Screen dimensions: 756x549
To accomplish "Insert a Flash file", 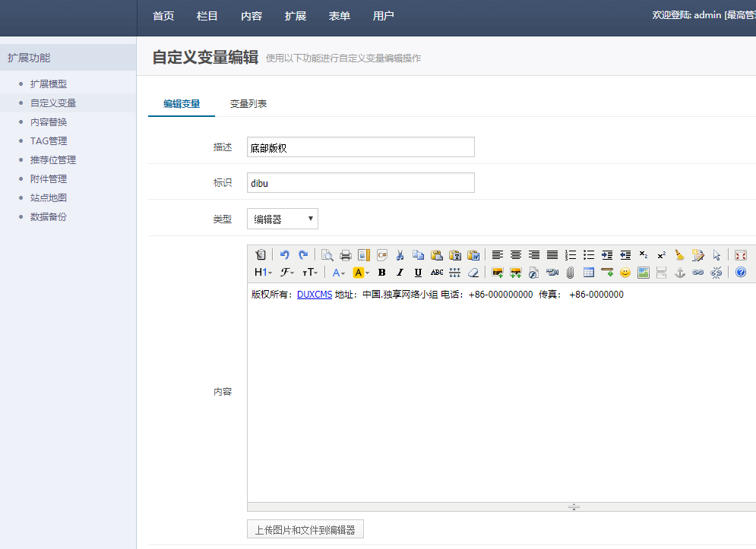I will pyautogui.click(x=533, y=273).
